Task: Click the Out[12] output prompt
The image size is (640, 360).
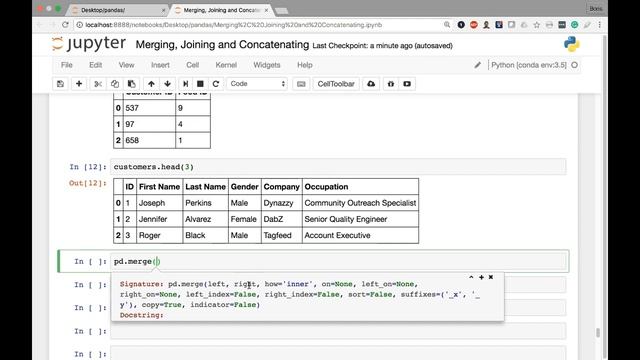Action: click(87, 183)
